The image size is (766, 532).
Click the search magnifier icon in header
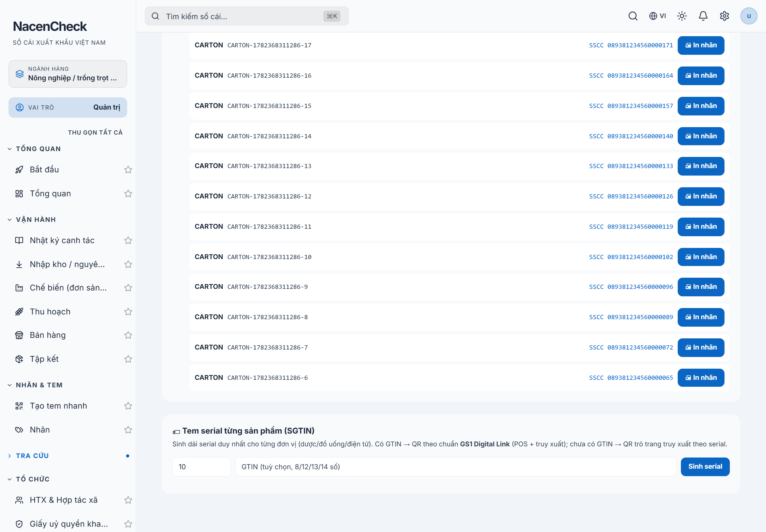(x=633, y=16)
